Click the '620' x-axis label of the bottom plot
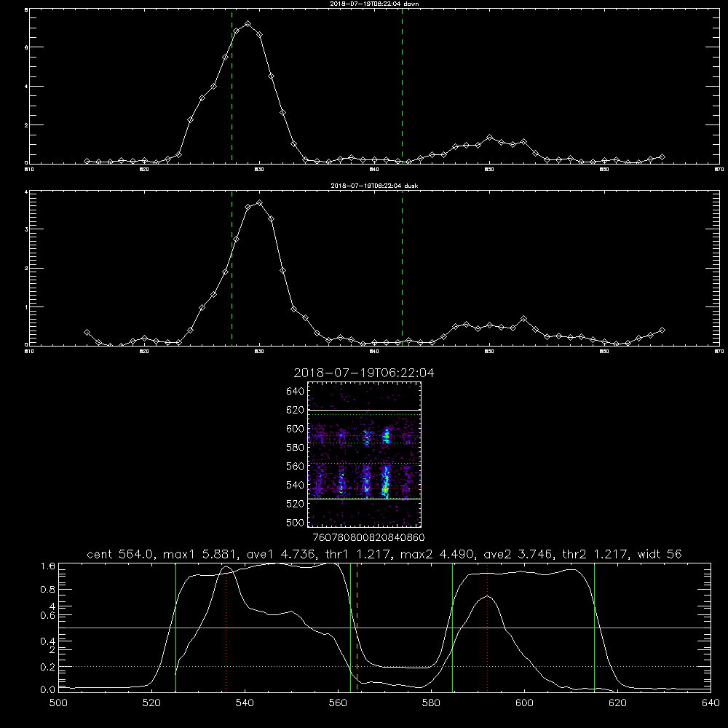The height and width of the screenshot is (728, 728). coord(617,703)
